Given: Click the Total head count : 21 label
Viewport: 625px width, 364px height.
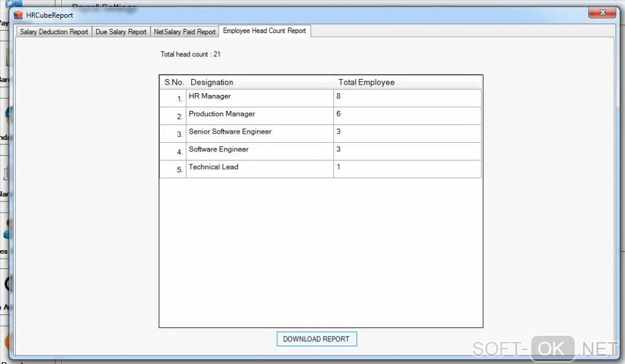Looking at the screenshot, I should (191, 54).
